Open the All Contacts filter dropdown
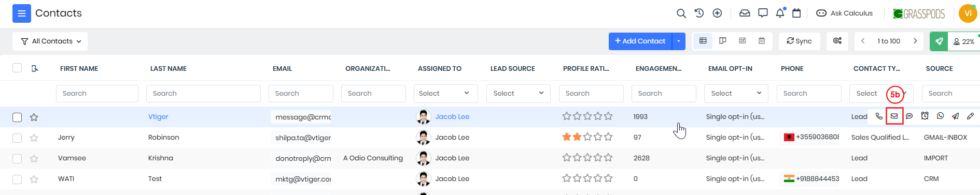 (x=50, y=41)
